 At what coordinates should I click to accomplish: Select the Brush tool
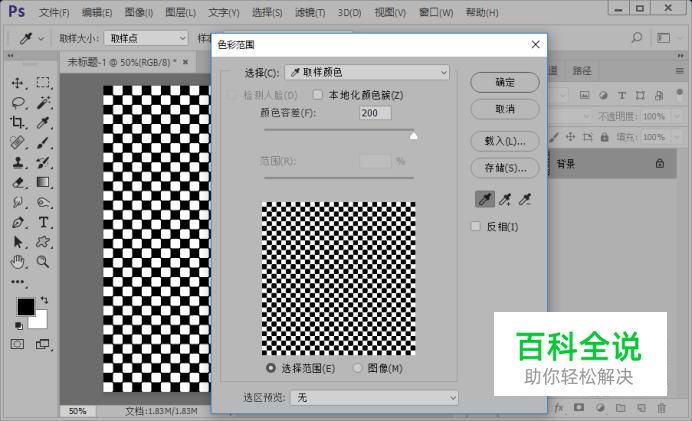(43, 143)
